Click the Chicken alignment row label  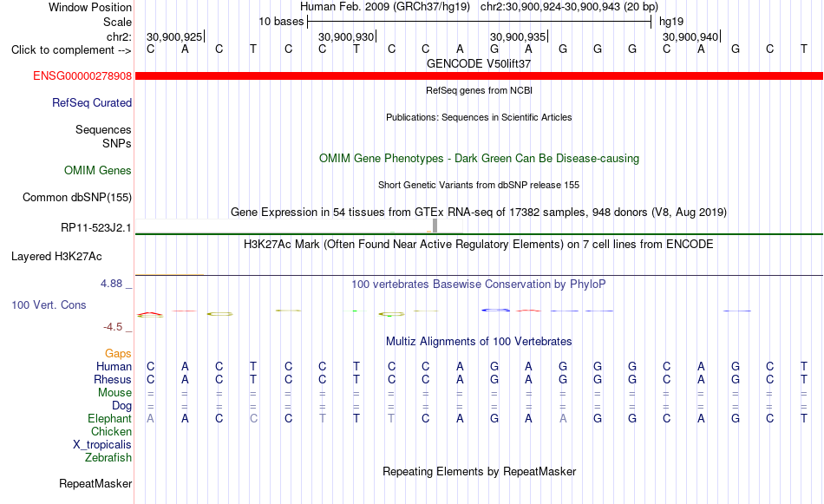pyautogui.click(x=111, y=432)
